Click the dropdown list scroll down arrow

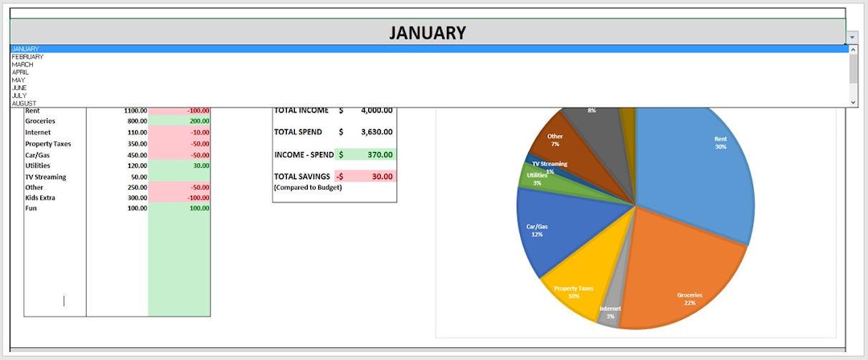[853, 103]
